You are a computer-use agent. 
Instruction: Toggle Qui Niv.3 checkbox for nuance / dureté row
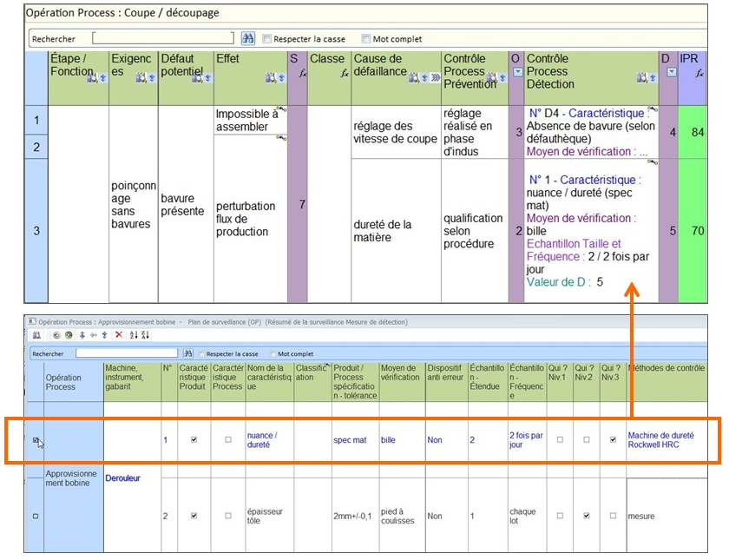coord(613,439)
